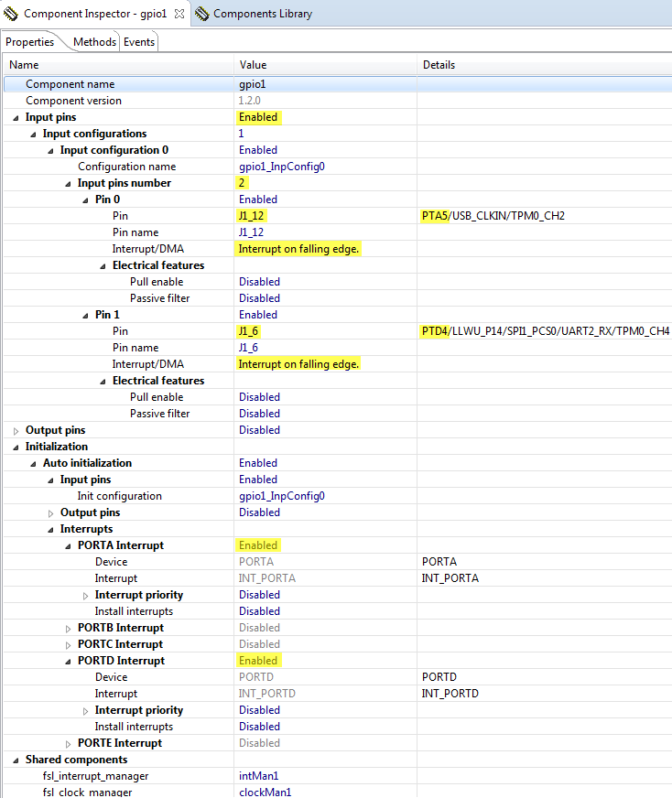Change the Input pins number value 2
The width and height of the screenshot is (672, 798).
pyautogui.click(x=242, y=183)
